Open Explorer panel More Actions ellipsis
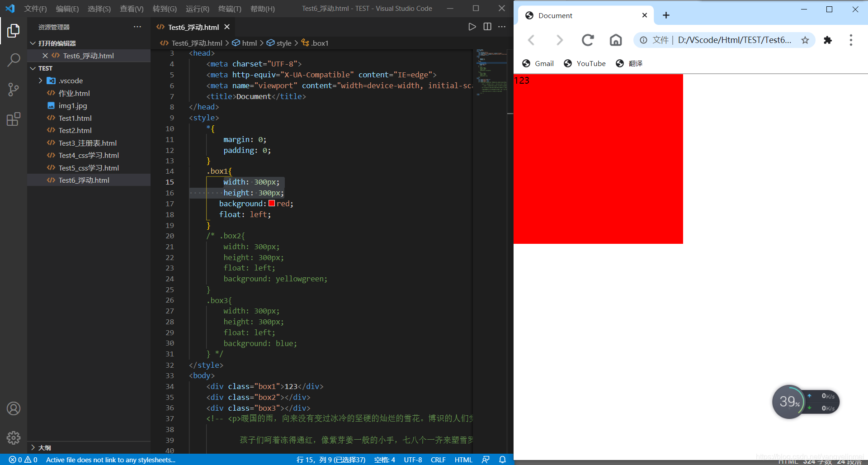Screen dimensions: 868x465 (137, 27)
